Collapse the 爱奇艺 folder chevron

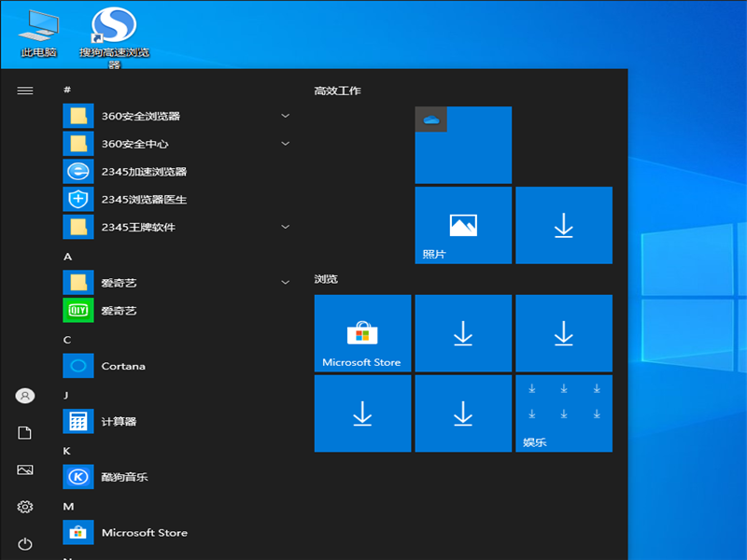point(285,282)
